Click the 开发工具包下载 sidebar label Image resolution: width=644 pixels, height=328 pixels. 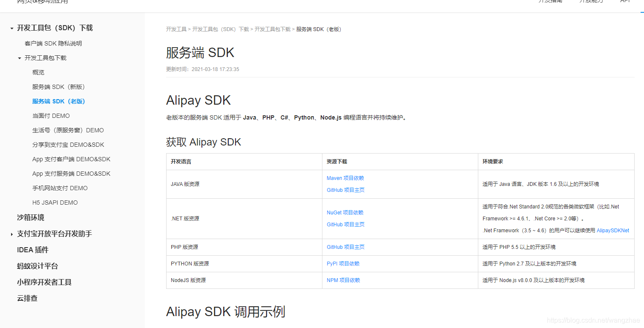[x=46, y=58]
